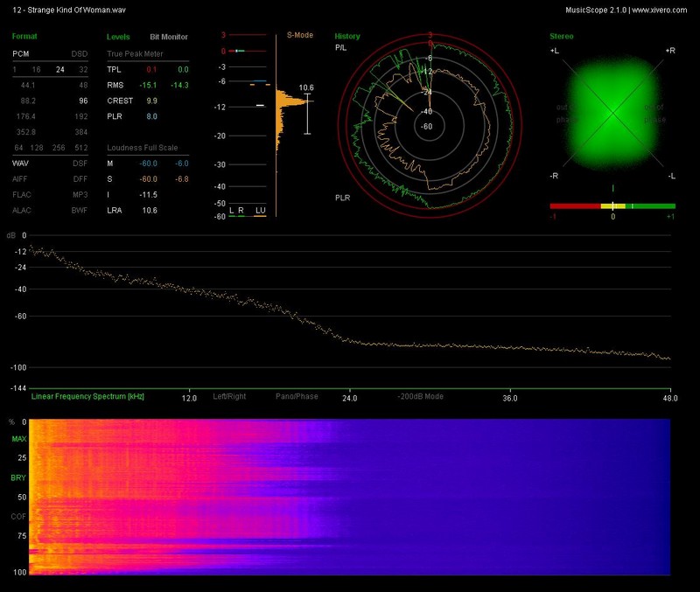Click the 384 sample rate value
700x592 pixels.
click(81, 132)
